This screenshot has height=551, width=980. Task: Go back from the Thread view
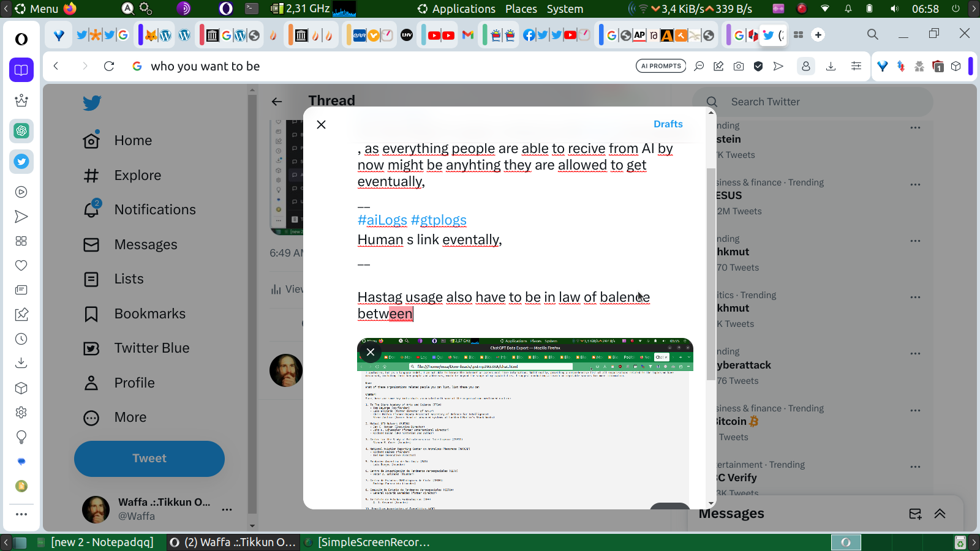pyautogui.click(x=277, y=102)
